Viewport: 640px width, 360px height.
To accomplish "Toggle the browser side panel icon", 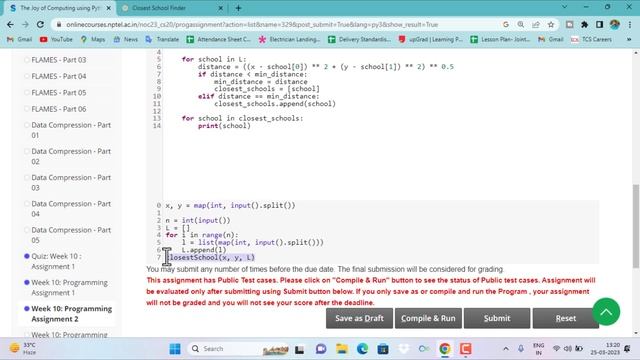I will coord(599,24).
